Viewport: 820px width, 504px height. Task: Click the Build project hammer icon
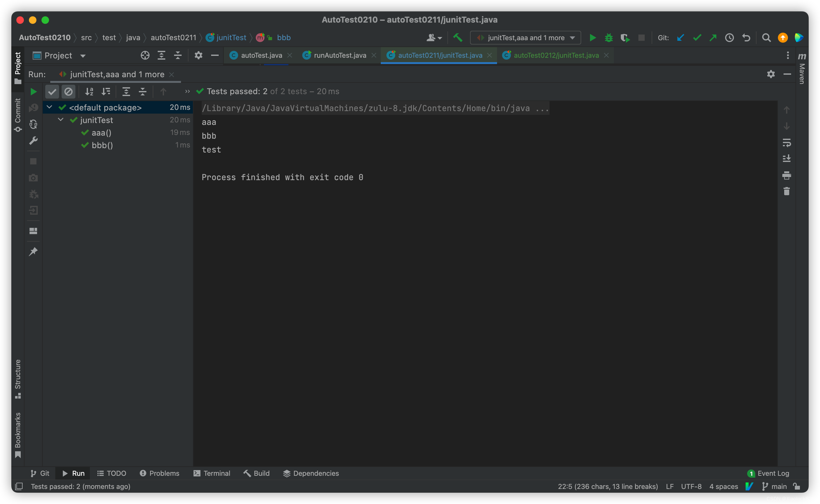(458, 38)
